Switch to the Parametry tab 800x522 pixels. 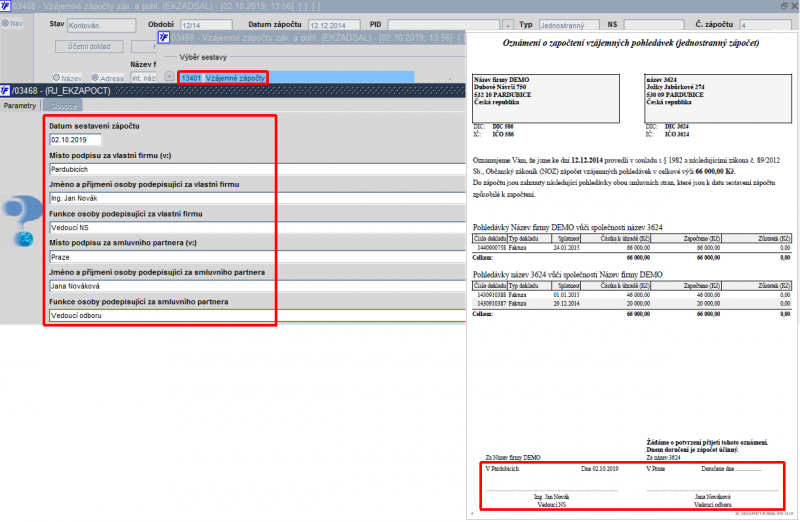(x=20, y=106)
